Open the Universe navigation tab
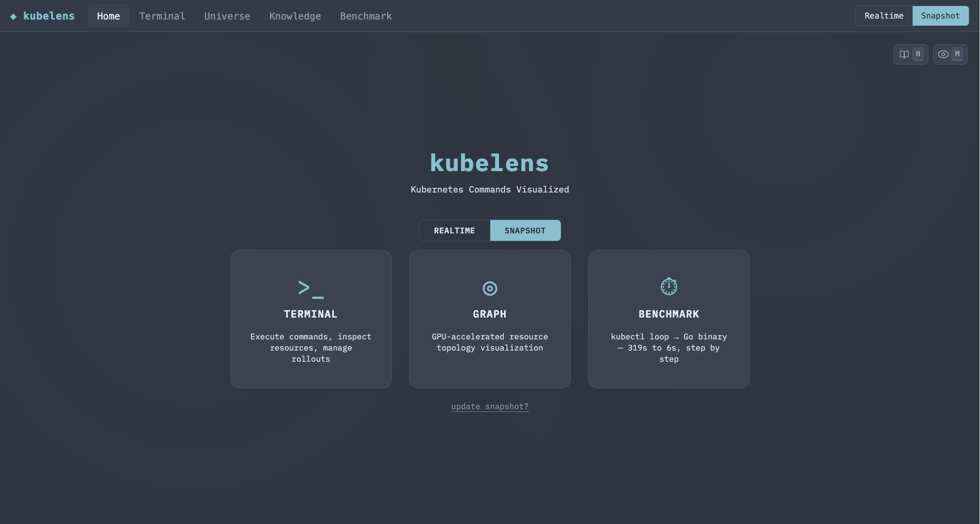 [227, 16]
